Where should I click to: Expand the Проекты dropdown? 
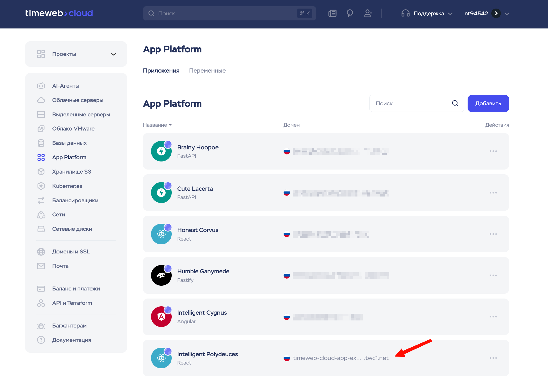click(114, 54)
